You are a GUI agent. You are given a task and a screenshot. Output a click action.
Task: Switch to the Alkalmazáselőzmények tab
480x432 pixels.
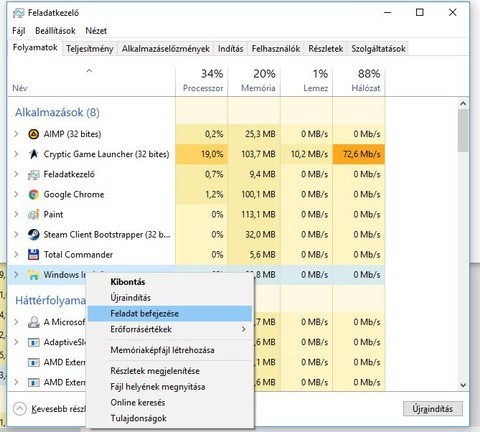tap(166, 49)
